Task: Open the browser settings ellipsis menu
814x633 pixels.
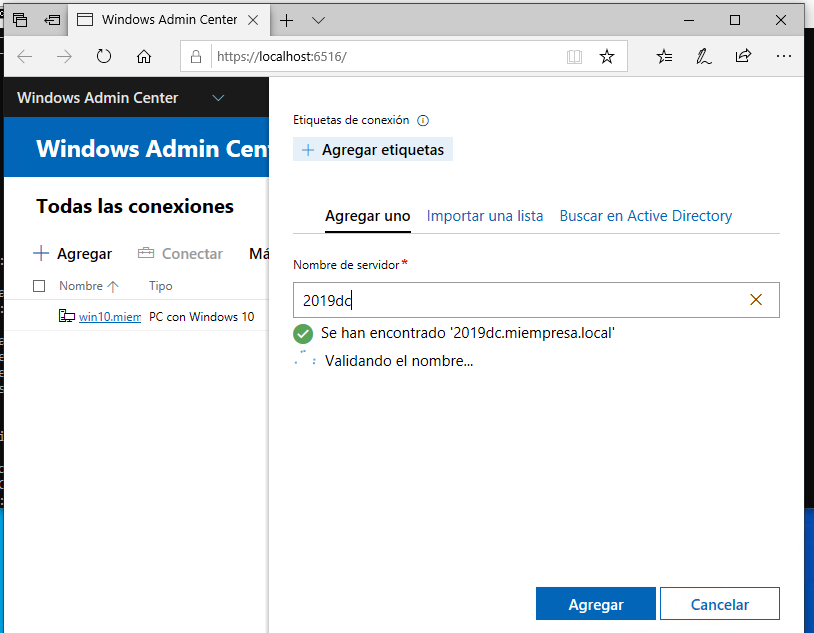Action: coord(783,57)
